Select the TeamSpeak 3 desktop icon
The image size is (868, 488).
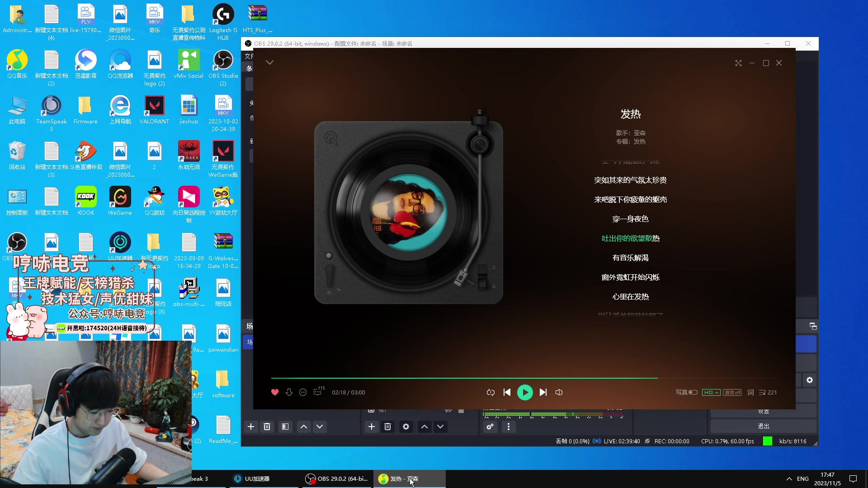tap(51, 113)
